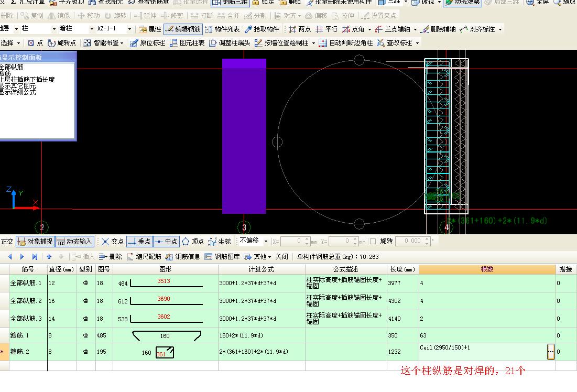This screenshot has width=577, height=392.
Task: Expand 其他 dropdown in rebar toolbar
Action: 269,257
